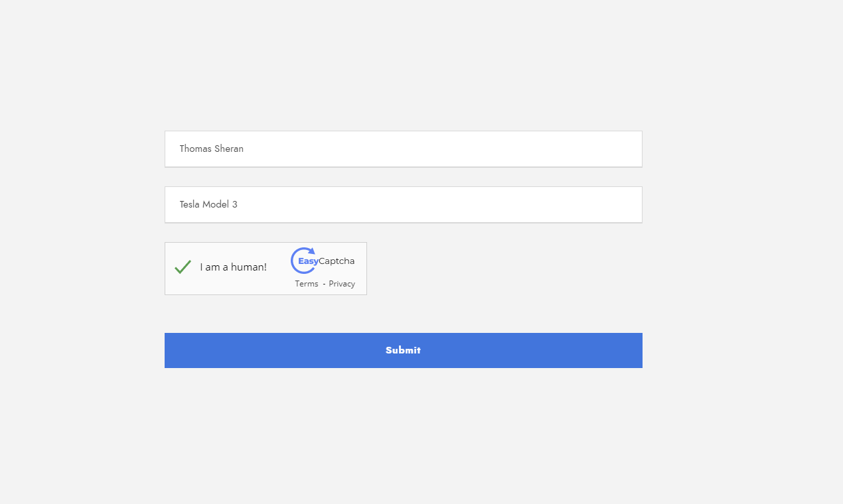Screen dimensions: 843x504
Task: Click the blue arrowhead on captcha logo
Action: click(x=312, y=251)
